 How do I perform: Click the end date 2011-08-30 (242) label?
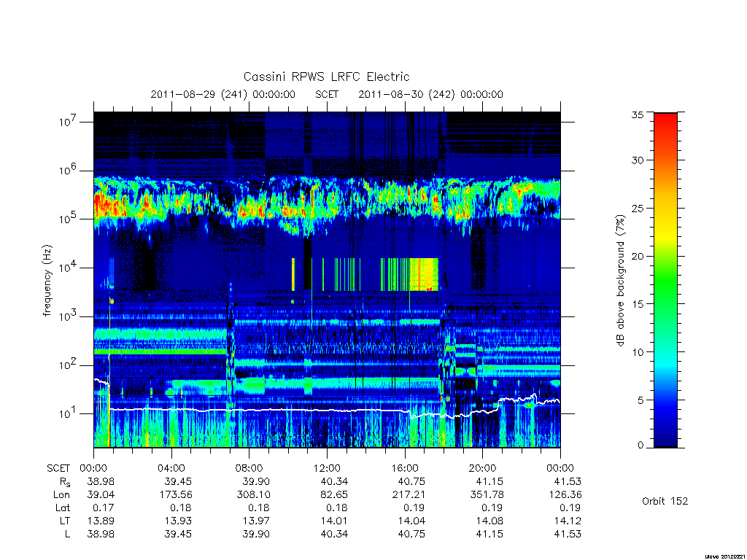[x=407, y=94]
